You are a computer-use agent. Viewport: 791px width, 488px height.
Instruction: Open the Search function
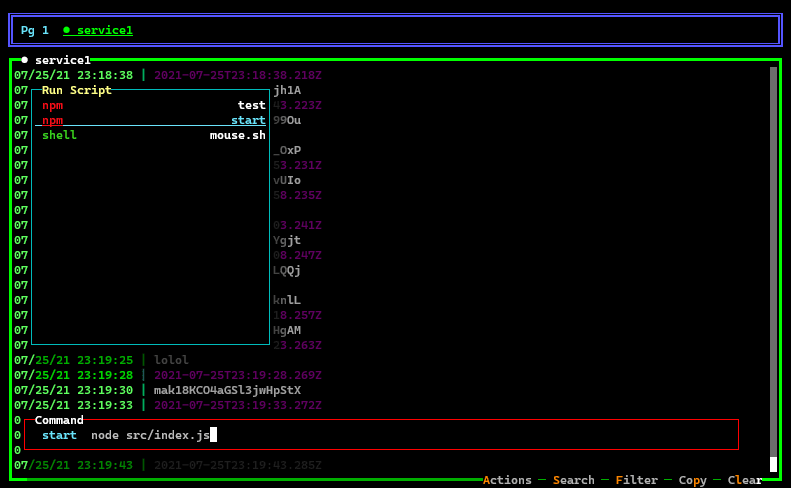pyautogui.click(x=574, y=480)
